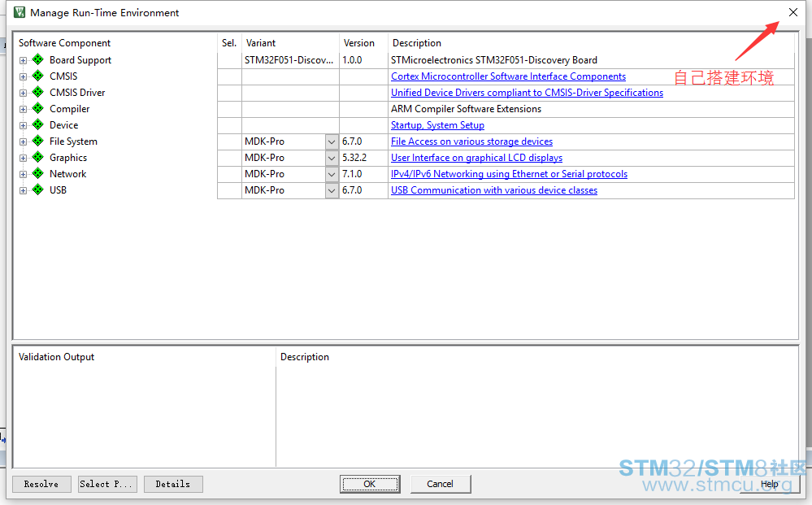Click the Network green diamond icon
Image resolution: width=812 pixels, height=505 pixels.
pyautogui.click(x=38, y=173)
